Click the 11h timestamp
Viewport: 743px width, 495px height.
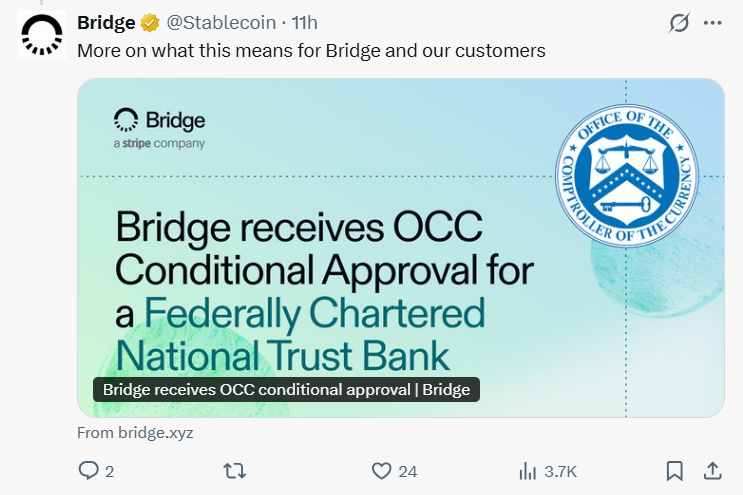pos(304,23)
